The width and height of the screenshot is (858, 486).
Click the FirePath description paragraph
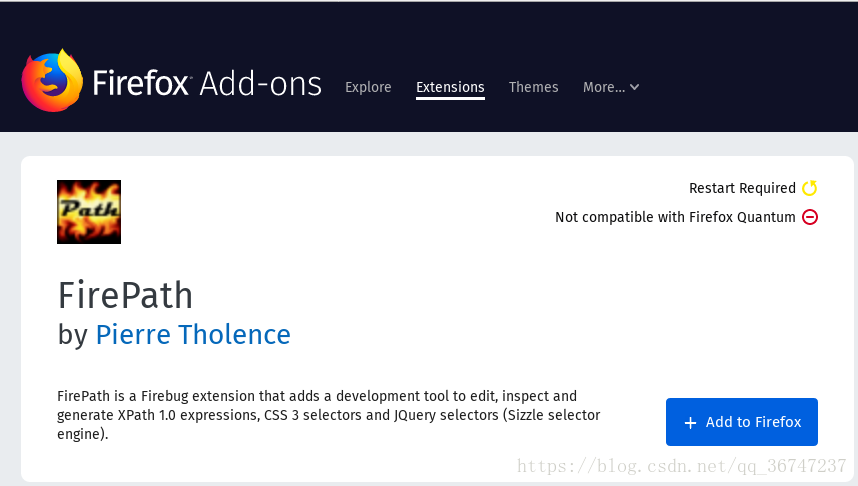point(328,415)
